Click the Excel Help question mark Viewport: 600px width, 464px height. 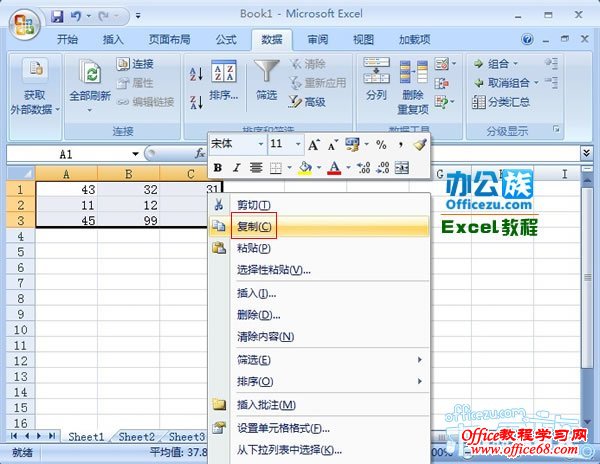pos(527,39)
